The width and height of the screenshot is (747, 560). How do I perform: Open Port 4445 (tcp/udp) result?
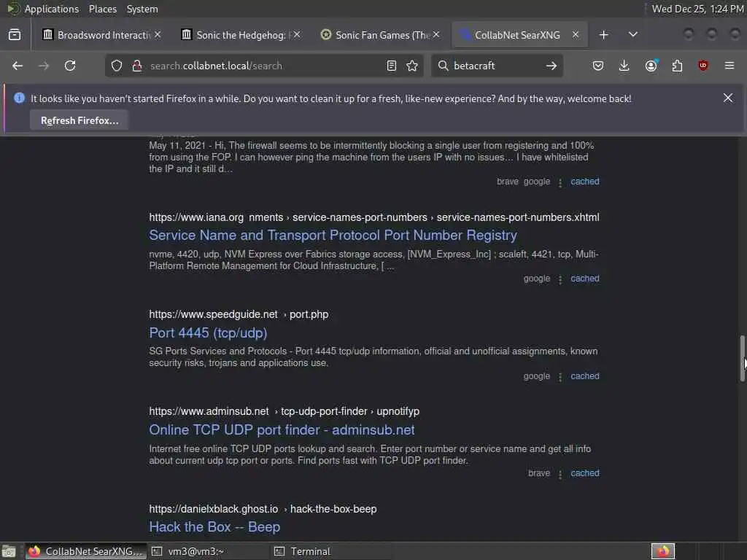pos(208,332)
